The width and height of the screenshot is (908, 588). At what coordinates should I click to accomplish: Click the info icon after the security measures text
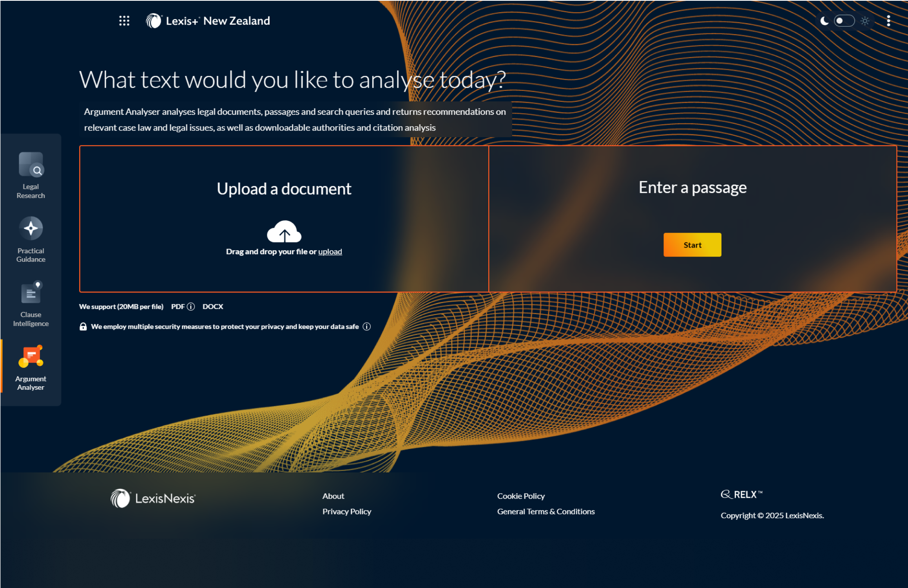pos(366,327)
